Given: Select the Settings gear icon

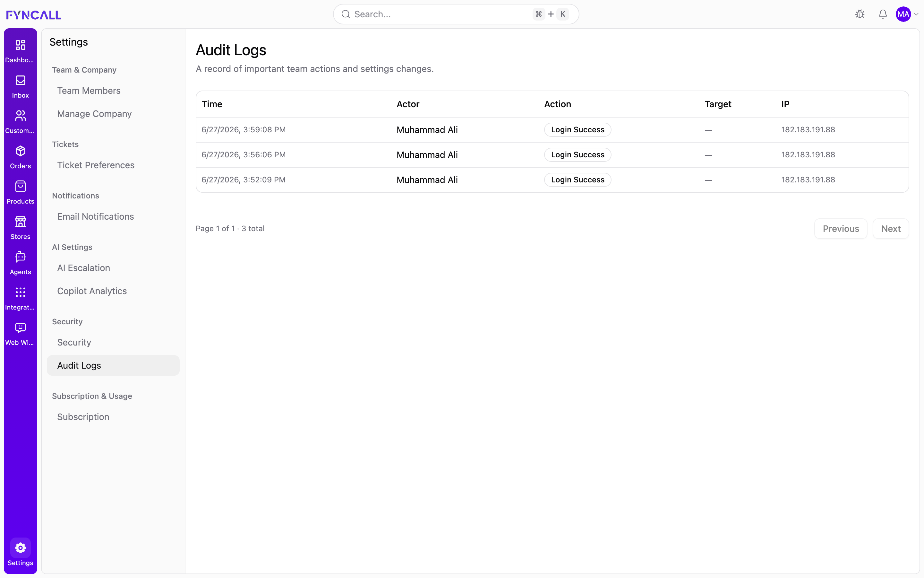Looking at the screenshot, I should 20,548.
